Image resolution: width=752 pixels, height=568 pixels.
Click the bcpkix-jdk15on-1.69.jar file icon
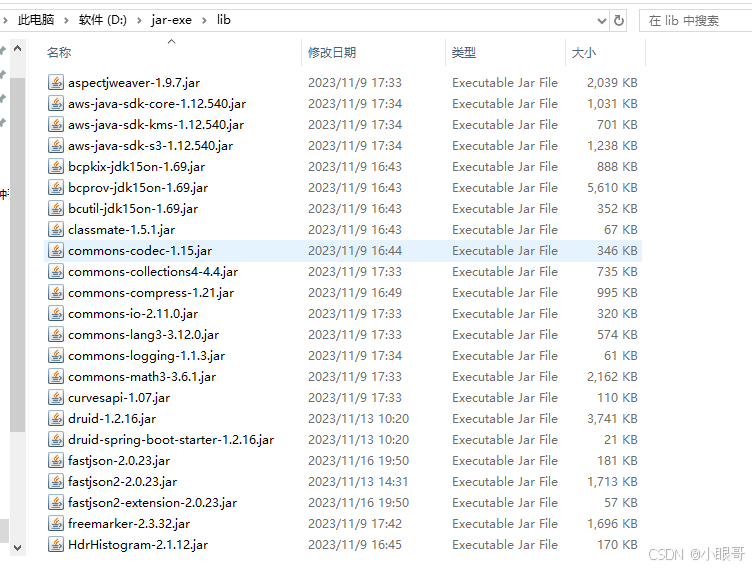[56, 166]
